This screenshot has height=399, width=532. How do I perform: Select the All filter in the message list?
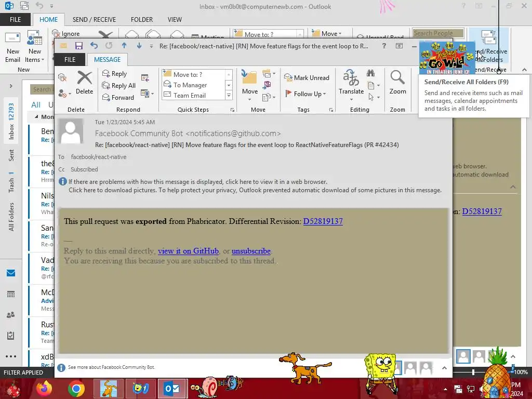coord(36,105)
